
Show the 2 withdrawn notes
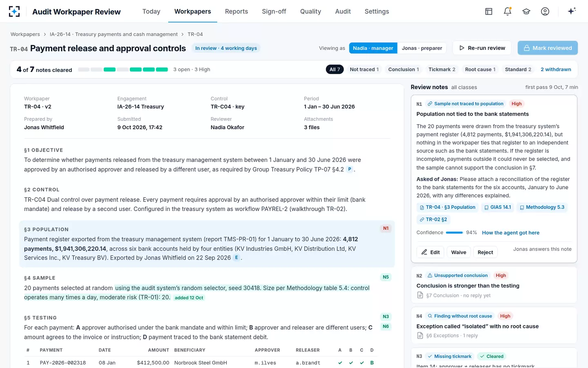click(x=556, y=70)
